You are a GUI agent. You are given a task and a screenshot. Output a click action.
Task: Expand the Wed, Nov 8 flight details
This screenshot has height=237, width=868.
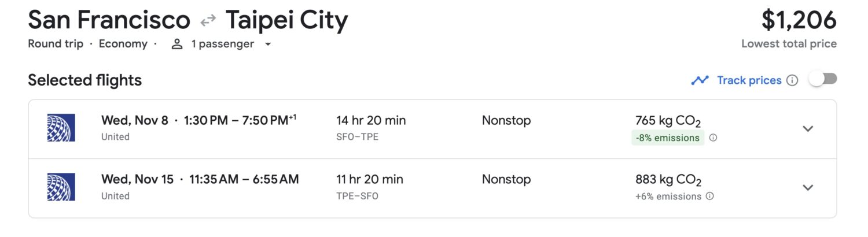pos(808,129)
